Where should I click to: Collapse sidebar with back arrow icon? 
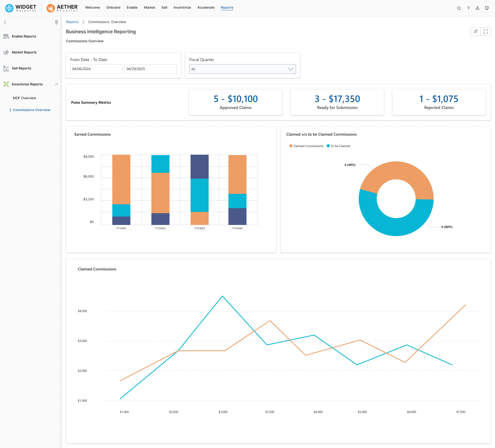click(5, 22)
